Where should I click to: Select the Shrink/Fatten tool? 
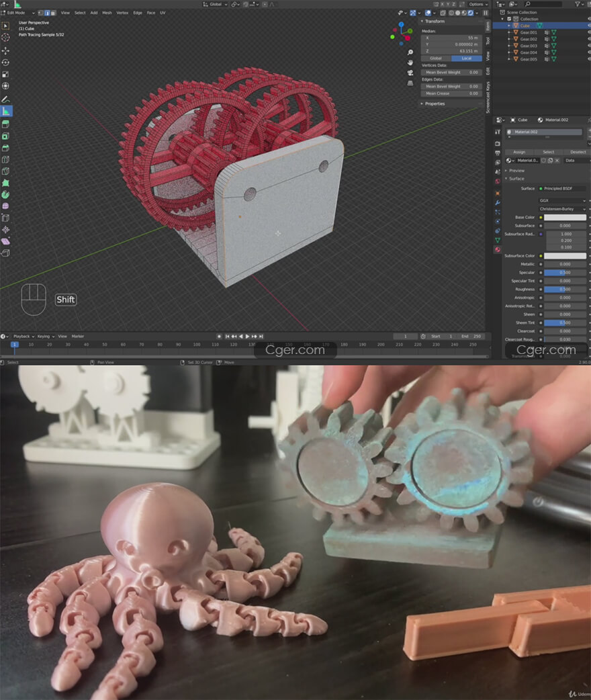pyautogui.click(x=6, y=230)
